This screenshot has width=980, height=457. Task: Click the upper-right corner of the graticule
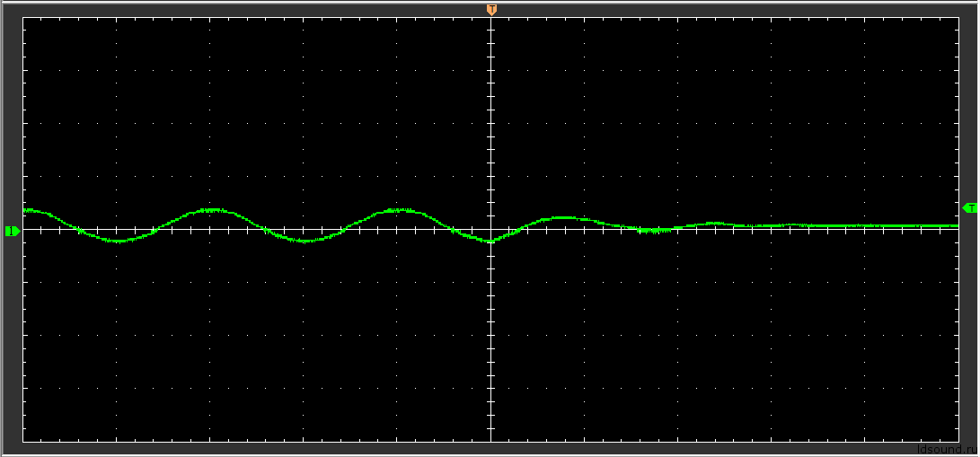pyautogui.click(x=958, y=18)
